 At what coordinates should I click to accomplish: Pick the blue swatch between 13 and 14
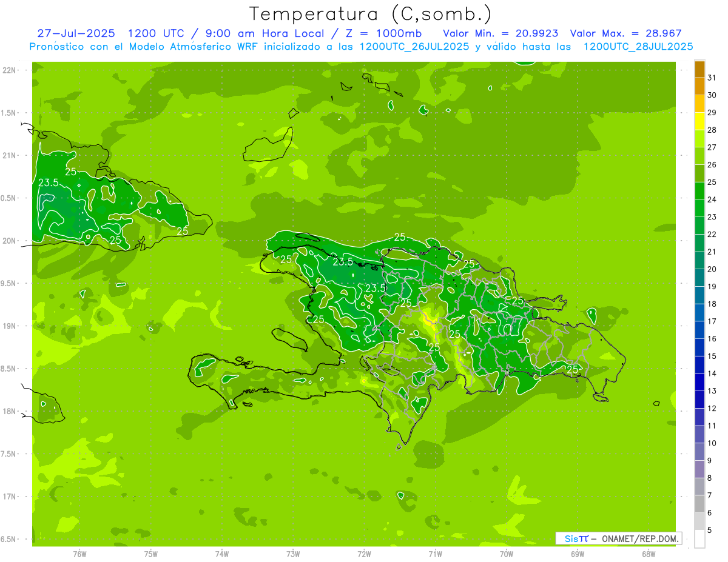click(x=699, y=383)
